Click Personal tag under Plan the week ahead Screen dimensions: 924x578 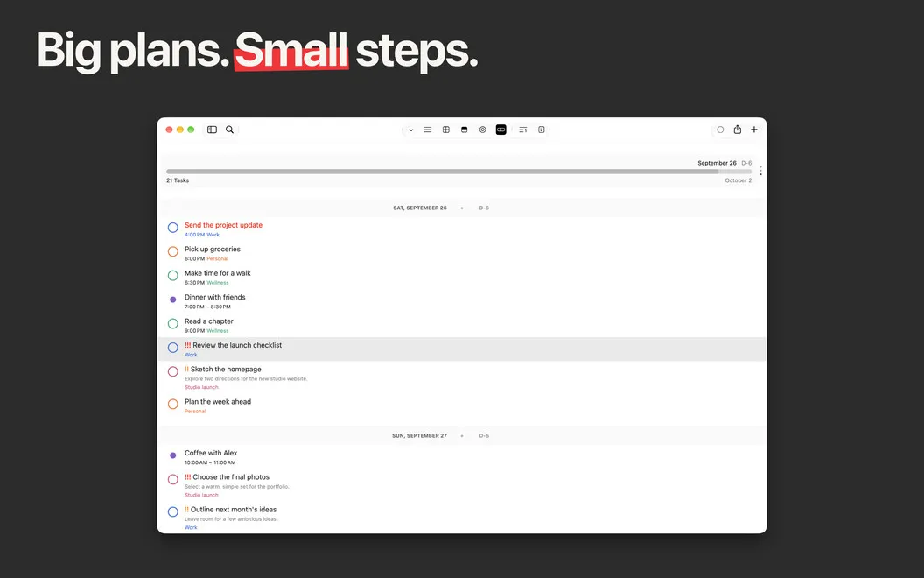195,412
